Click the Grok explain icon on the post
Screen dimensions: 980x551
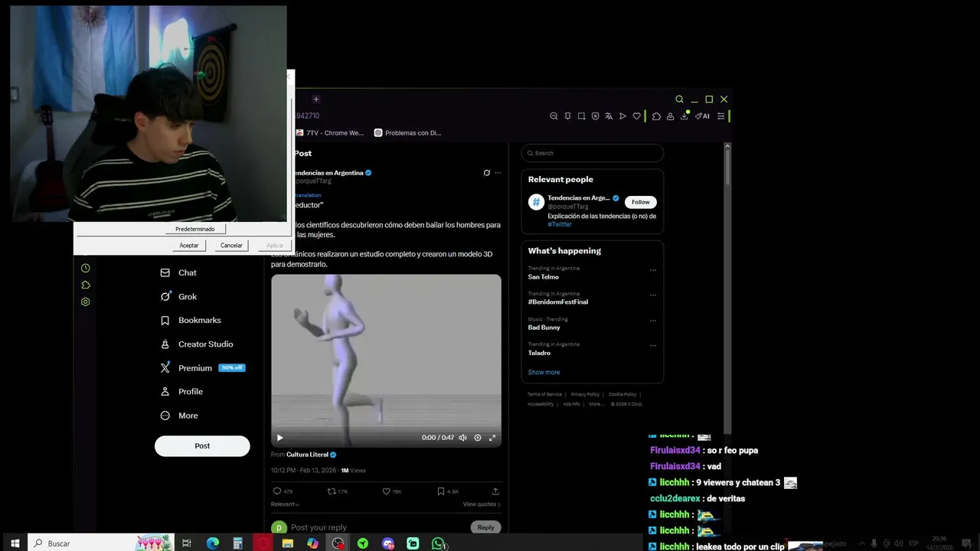click(x=486, y=173)
